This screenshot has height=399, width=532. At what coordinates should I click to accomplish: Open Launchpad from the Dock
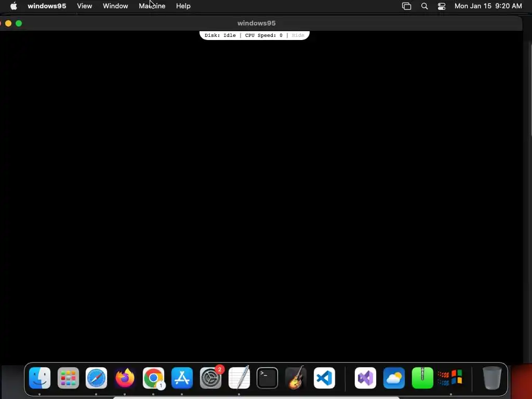68,378
